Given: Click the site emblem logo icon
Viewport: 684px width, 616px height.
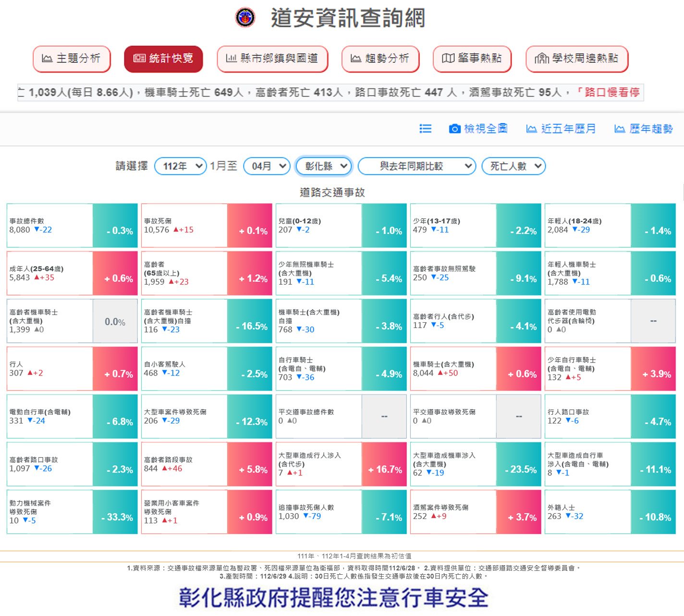Looking at the screenshot, I should click(x=245, y=18).
